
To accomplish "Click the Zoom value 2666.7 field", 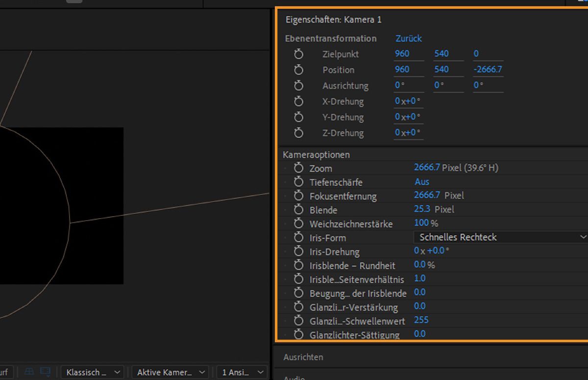I will point(427,168).
